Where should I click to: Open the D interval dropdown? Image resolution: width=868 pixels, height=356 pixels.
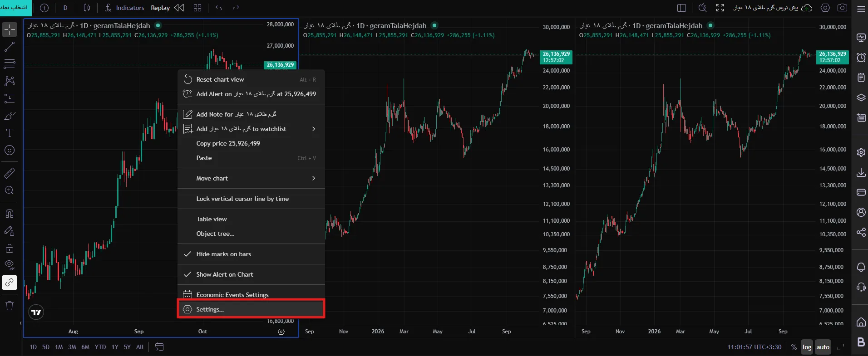[x=65, y=8]
